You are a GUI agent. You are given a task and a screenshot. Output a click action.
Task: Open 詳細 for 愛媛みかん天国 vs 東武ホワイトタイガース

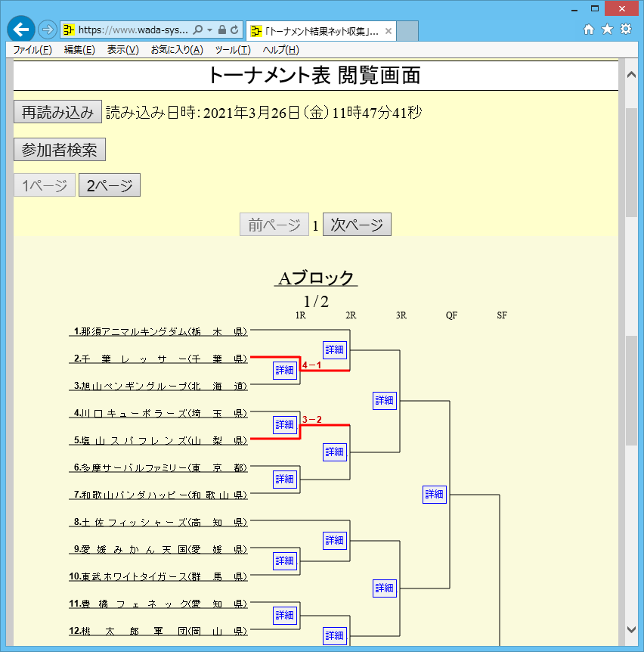[x=285, y=561]
